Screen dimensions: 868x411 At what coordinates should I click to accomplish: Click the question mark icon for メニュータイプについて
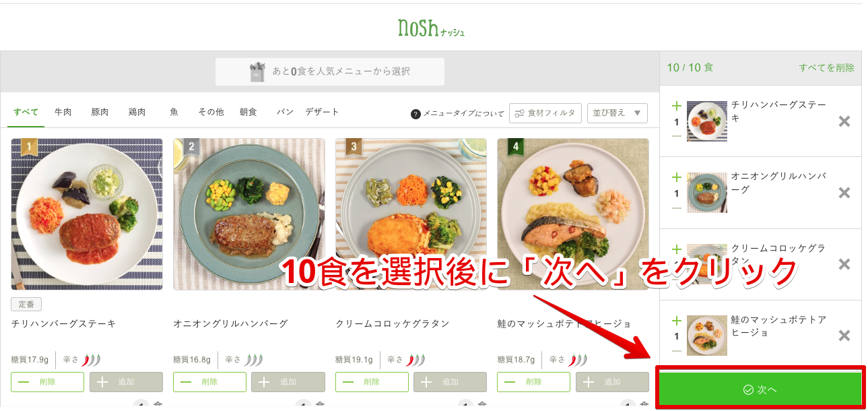(x=415, y=113)
